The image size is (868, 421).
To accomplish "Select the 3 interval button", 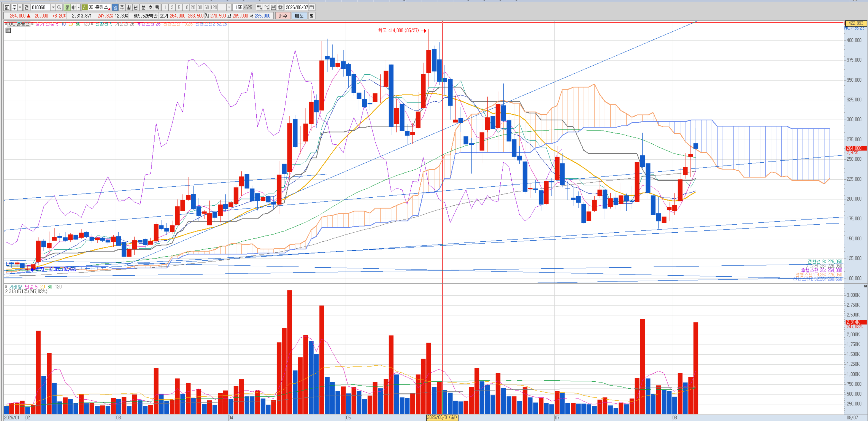I will tap(172, 7).
